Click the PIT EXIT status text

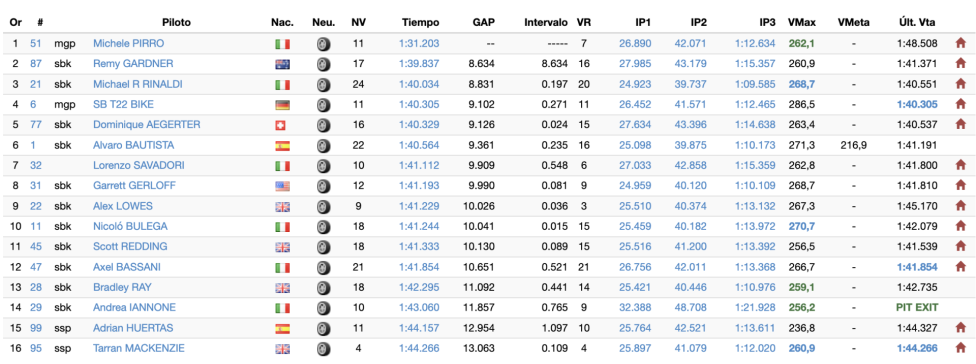(x=916, y=307)
